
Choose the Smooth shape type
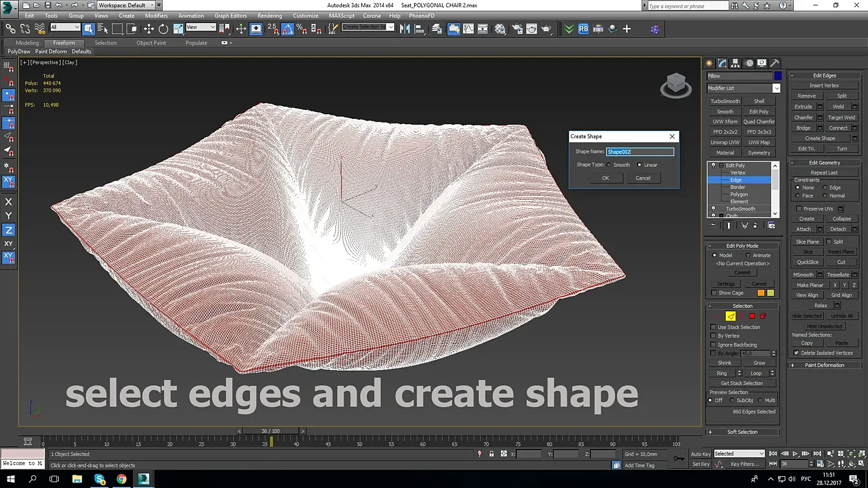point(609,165)
